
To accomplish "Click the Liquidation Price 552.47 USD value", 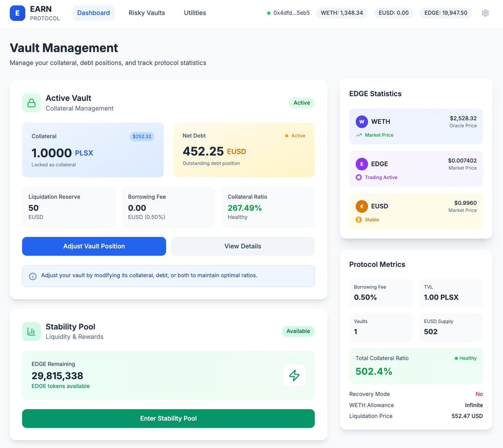I will 467,416.
